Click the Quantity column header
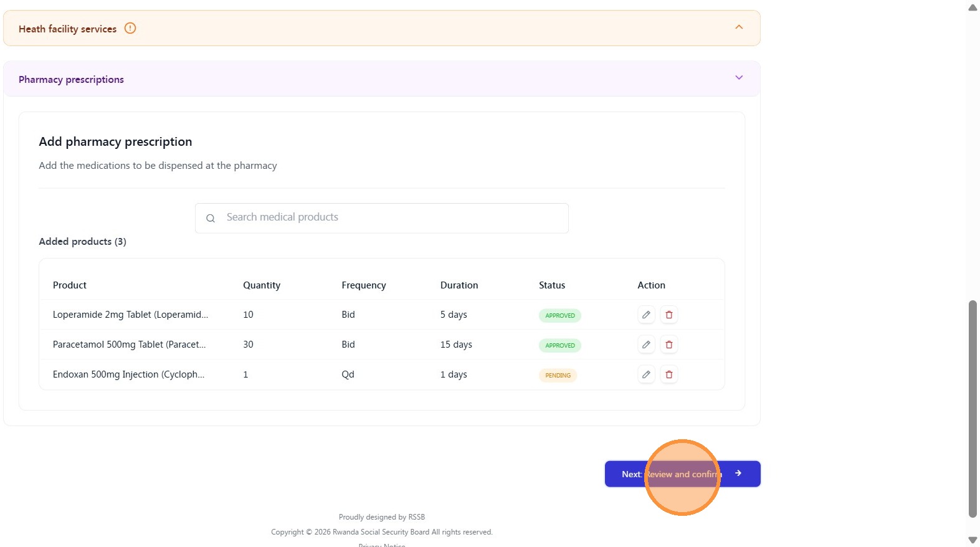 click(x=262, y=285)
